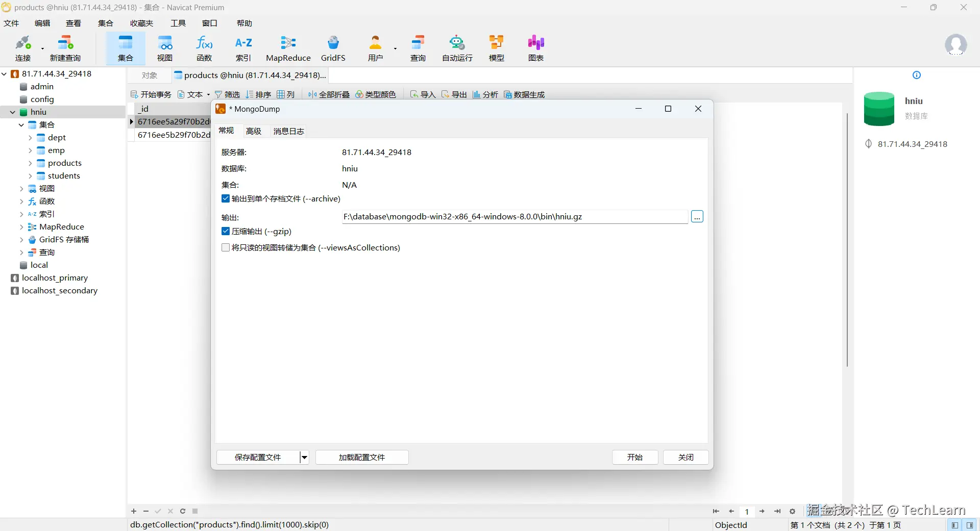
Task: Expand the dept collection node
Action: point(30,138)
